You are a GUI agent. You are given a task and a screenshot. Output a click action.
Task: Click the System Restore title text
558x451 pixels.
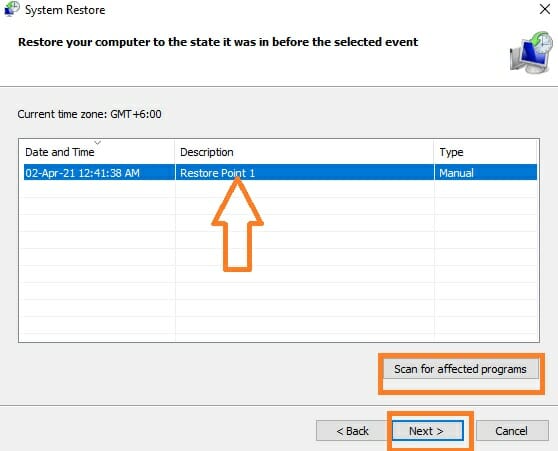tap(65, 10)
